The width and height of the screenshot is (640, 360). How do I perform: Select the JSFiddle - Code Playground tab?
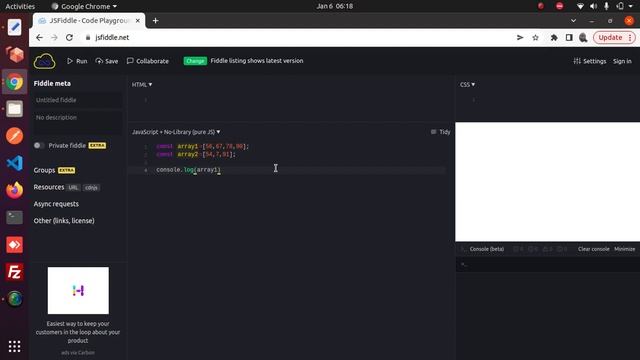click(x=89, y=21)
